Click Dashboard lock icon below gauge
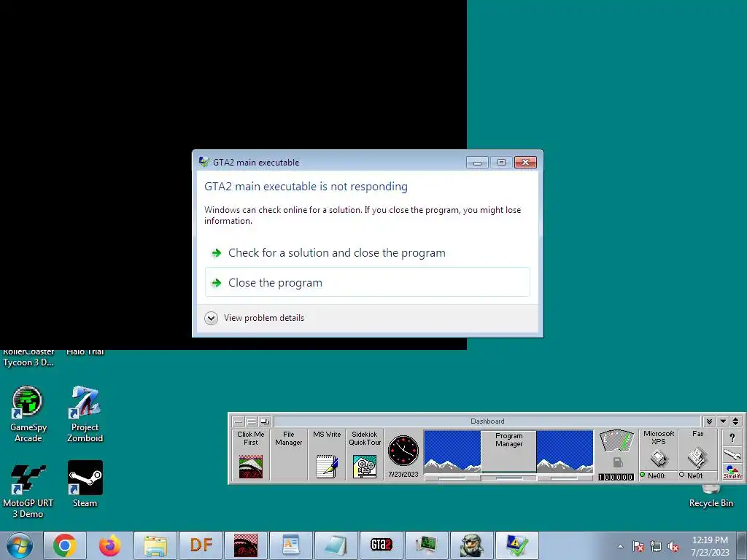Viewport: 747px width, 560px height. tap(617, 462)
